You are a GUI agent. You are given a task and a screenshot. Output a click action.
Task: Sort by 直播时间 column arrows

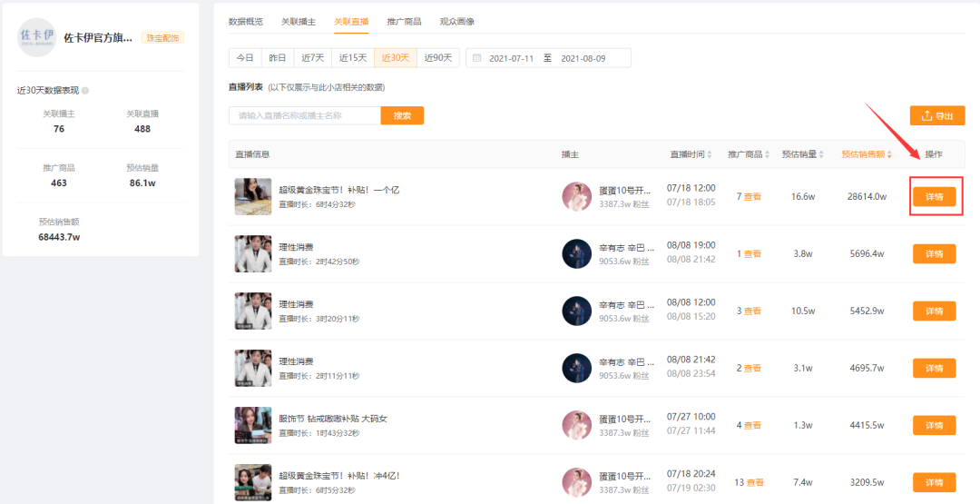pyautogui.click(x=710, y=154)
